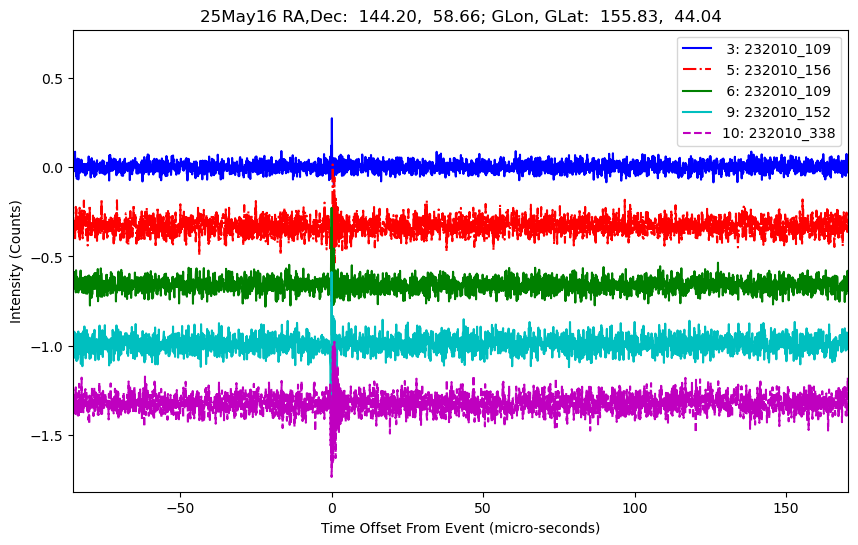Click the x-axis tick label −50
Viewport: 858px width, 545px height.
[181, 508]
